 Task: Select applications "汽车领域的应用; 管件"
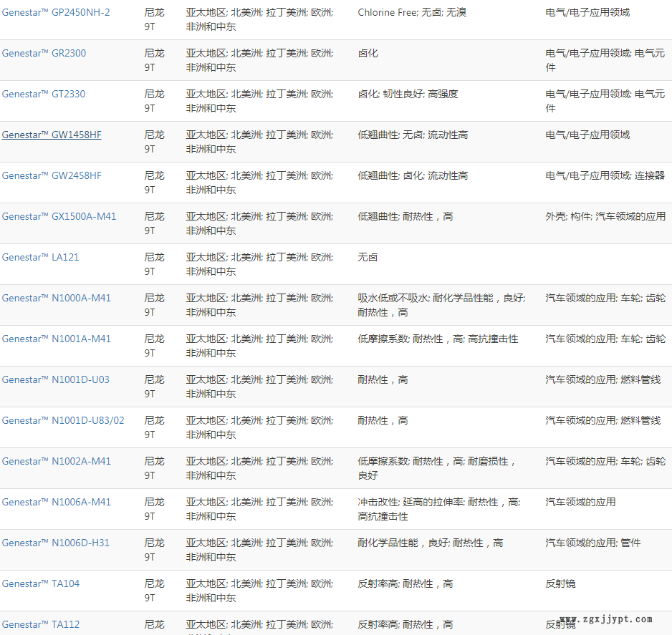pyautogui.click(x=592, y=543)
